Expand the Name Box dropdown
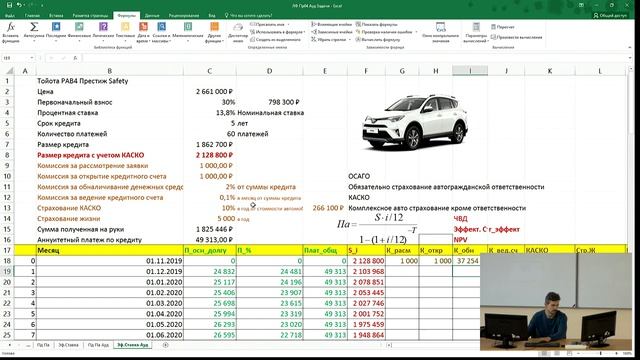Image resolution: width=640 pixels, height=360 pixels. click(32, 58)
